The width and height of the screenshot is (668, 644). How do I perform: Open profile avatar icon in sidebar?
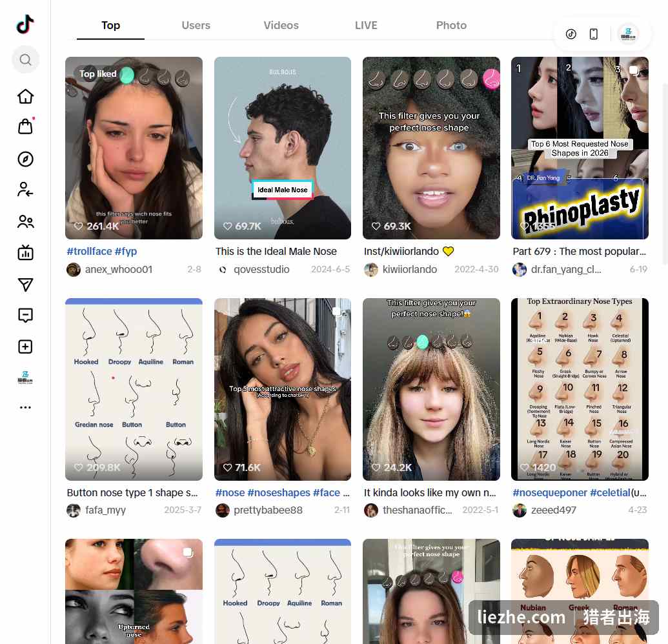26,377
